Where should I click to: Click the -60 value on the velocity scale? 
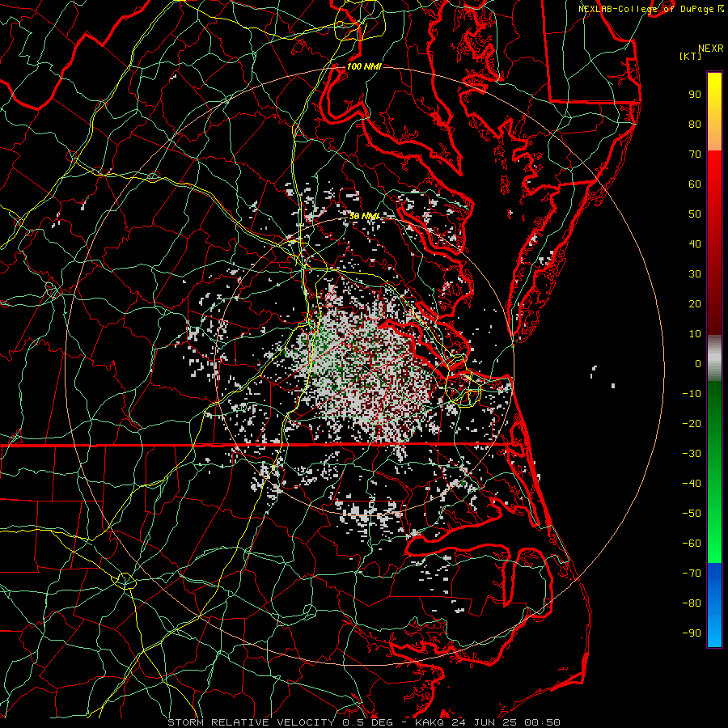[692, 544]
